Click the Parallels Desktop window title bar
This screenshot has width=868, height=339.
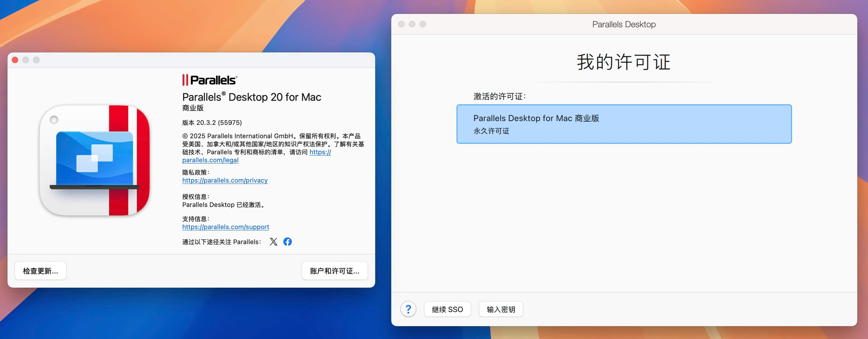623,24
